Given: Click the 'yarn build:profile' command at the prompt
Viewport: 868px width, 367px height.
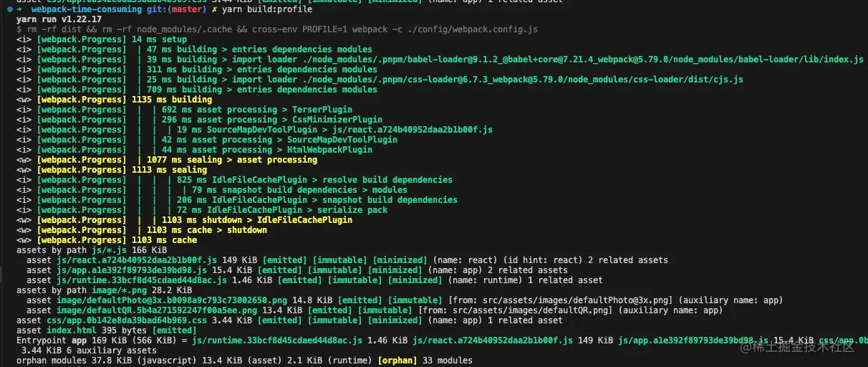Looking at the screenshot, I should click(x=268, y=9).
